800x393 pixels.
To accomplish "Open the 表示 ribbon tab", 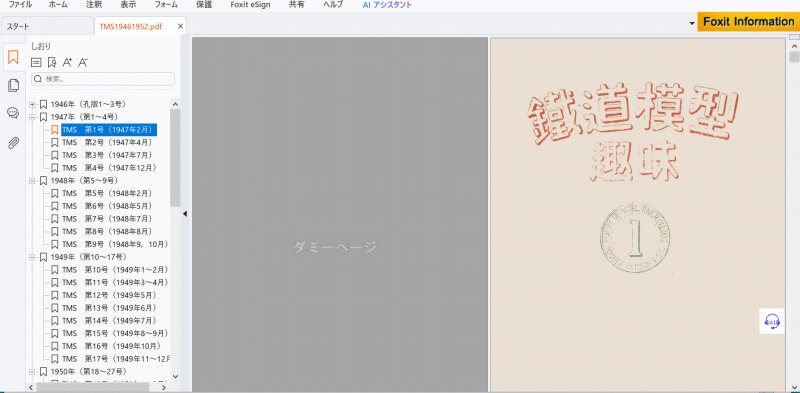I will click(x=128, y=5).
